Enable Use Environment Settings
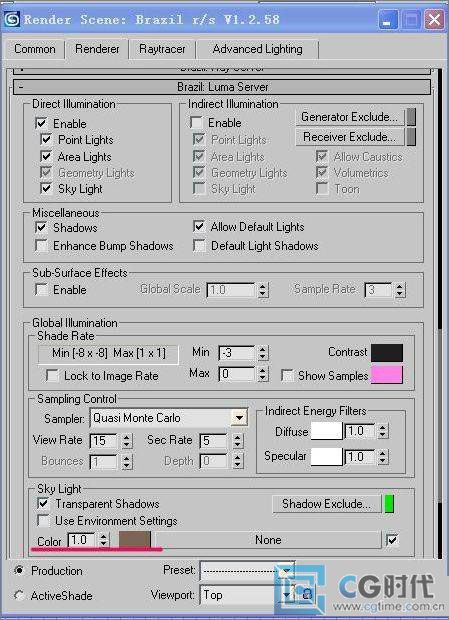This screenshot has height=620, width=449. [43, 520]
